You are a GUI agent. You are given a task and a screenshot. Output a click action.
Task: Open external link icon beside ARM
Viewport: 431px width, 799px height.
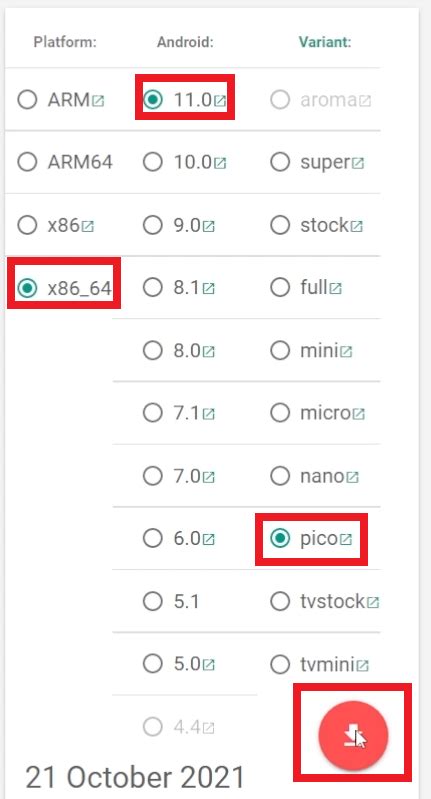98,101
